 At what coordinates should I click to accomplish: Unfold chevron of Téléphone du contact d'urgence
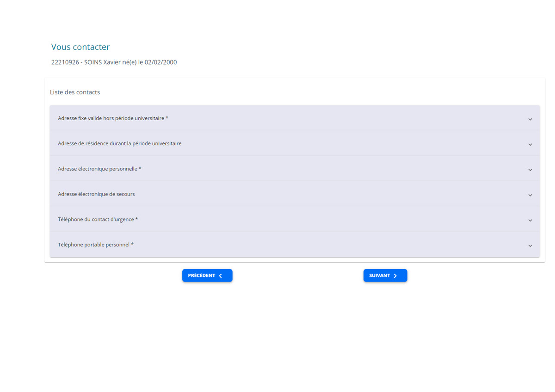[x=530, y=220]
